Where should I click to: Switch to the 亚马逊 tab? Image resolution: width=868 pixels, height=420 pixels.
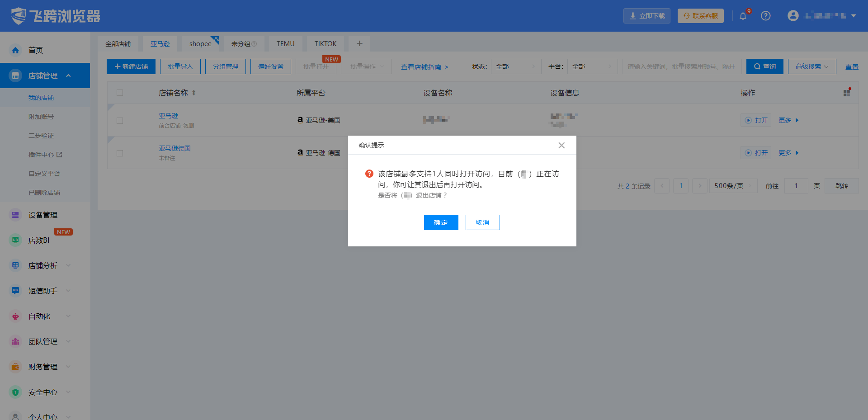160,44
